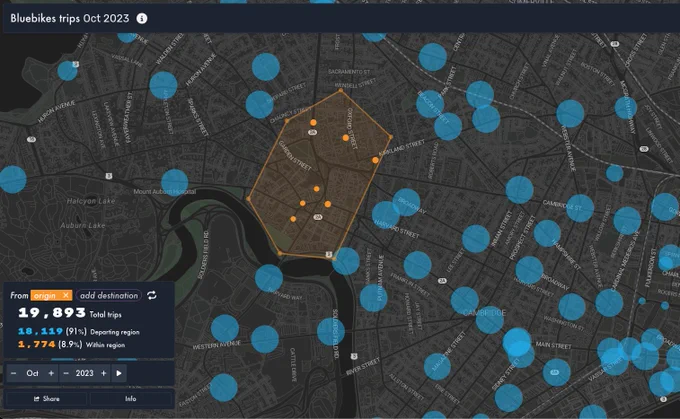Swap origin and destination with the arrows icon
This screenshot has width=680, height=419.
[x=152, y=295]
